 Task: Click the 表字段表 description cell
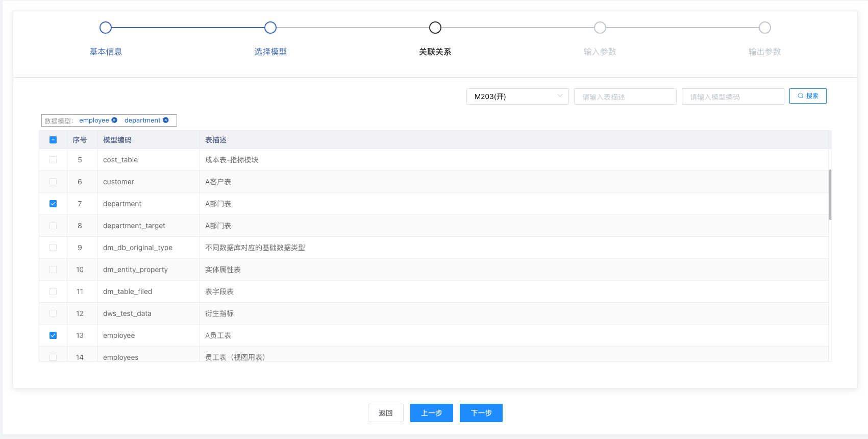514,291
